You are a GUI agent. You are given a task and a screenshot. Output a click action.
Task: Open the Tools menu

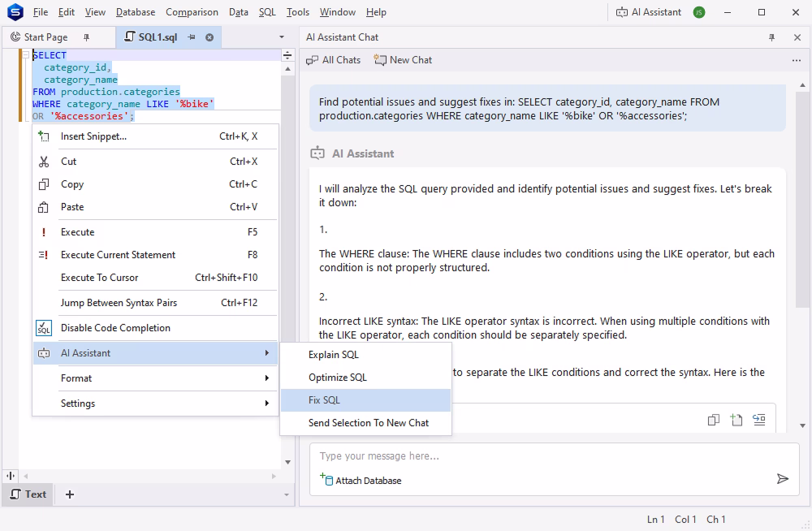(298, 12)
